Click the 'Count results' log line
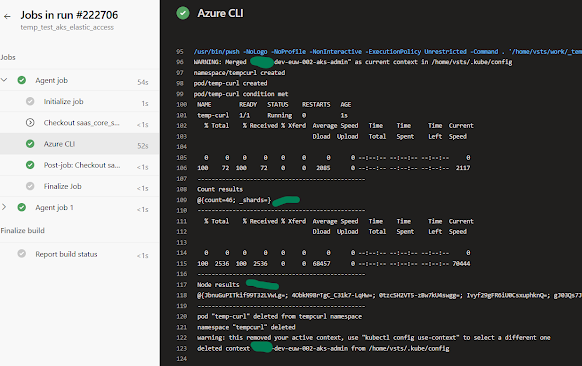582x366 pixels. click(x=220, y=189)
